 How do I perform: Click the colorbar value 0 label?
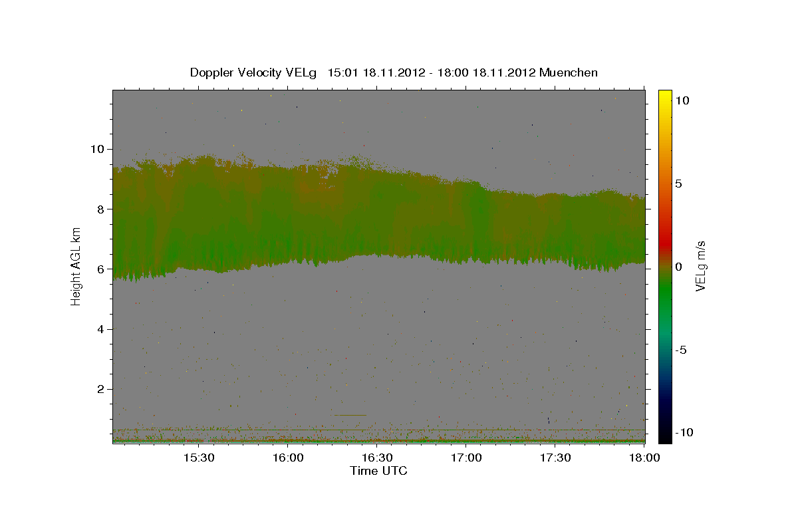click(x=679, y=267)
